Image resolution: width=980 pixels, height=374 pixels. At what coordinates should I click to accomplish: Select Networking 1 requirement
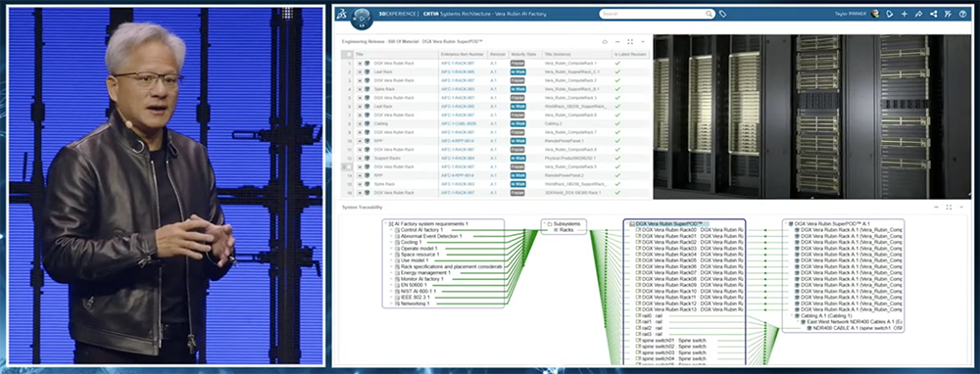415,304
